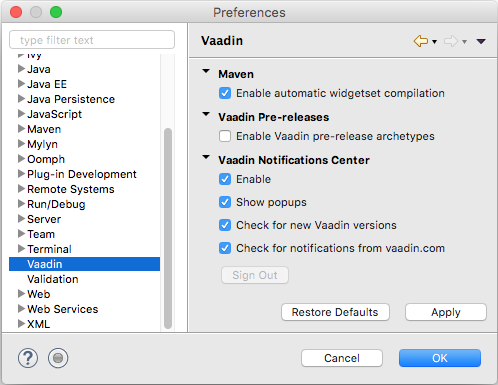
Task: Enable Vaadin pre-release archetypes checkbox
Action: 225,136
